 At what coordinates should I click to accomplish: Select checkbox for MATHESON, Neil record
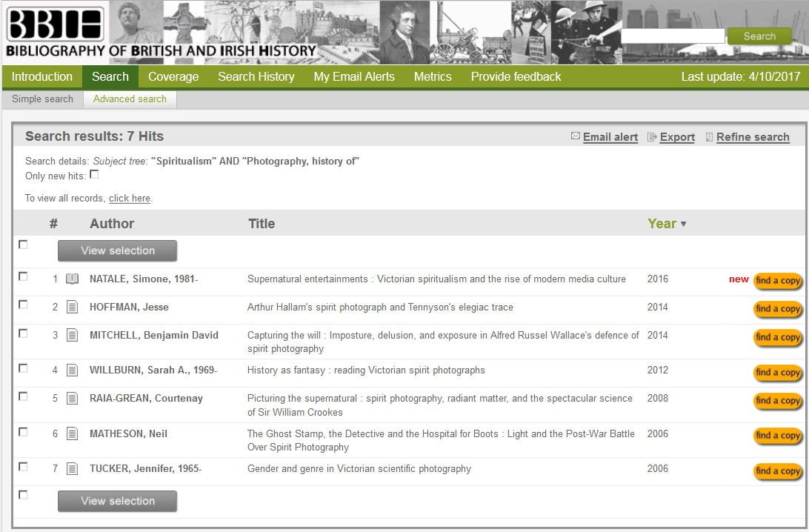pyautogui.click(x=23, y=432)
